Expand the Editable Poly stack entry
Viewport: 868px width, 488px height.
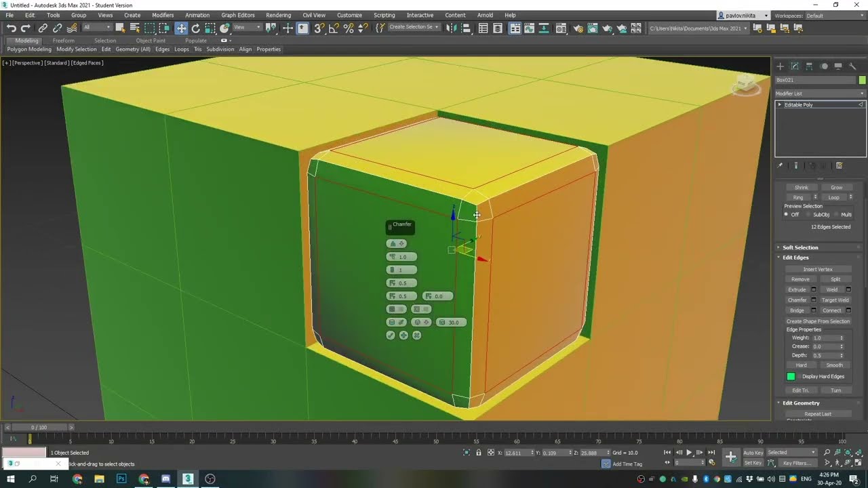[779, 104]
